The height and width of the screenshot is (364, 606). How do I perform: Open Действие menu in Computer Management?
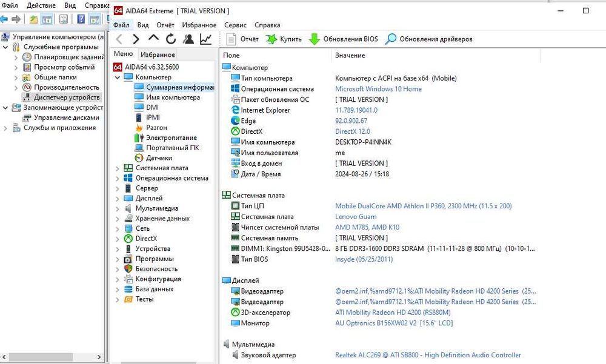point(41,5)
